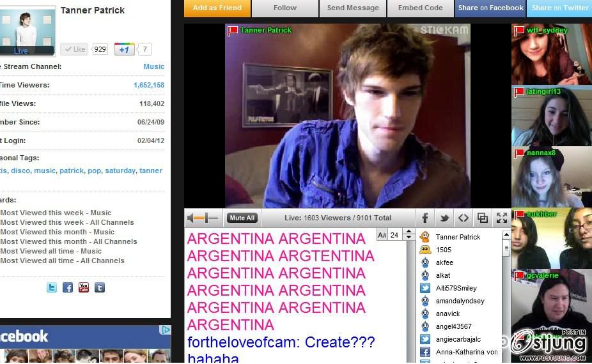Click the font size value field 24
592x364 pixels.
click(395, 235)
